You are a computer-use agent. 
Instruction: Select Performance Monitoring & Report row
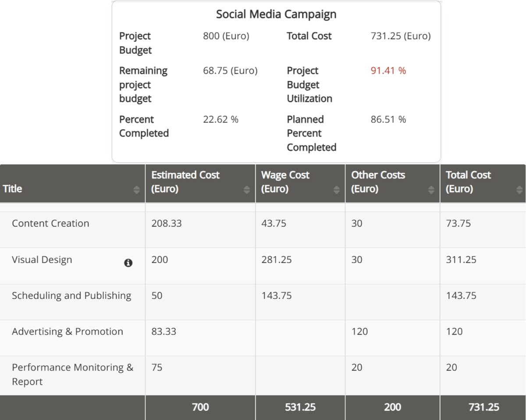pyautogui.click(x=72, y=374)
